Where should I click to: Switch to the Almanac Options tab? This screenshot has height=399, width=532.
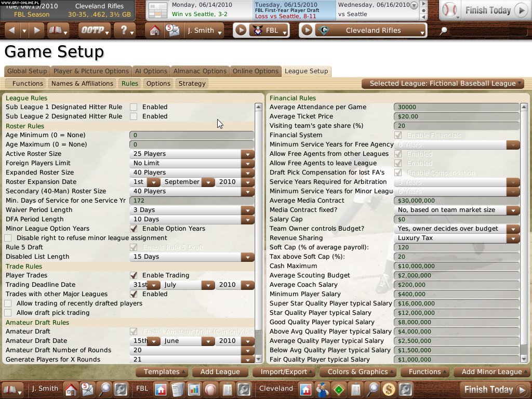(199, 71)
